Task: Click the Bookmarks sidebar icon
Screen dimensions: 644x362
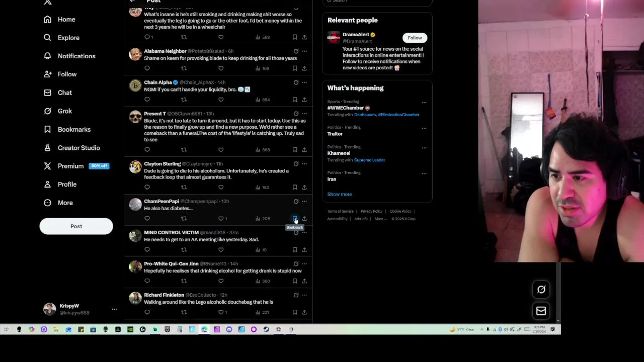Action: pos(47,129)
